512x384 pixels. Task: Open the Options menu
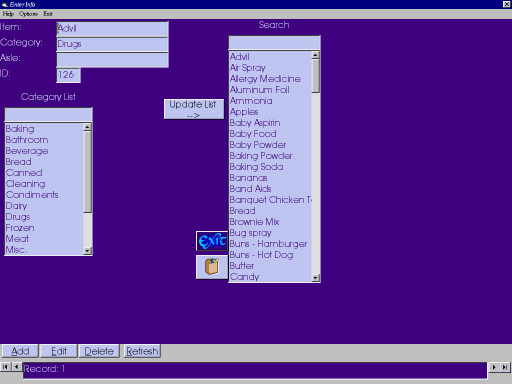point(28,14)
